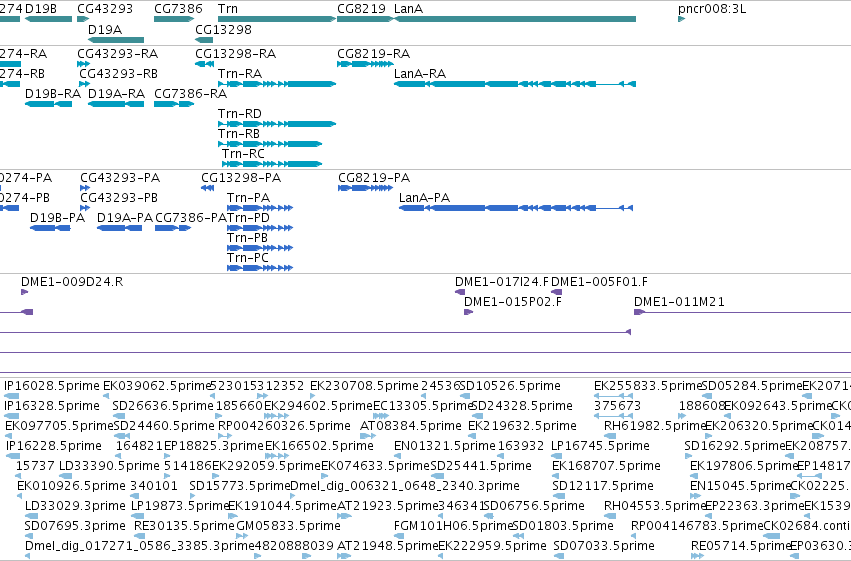The image size is (851, 561).
Task: Click the EK168707.5prime EST label
Action: coord(606,467)
